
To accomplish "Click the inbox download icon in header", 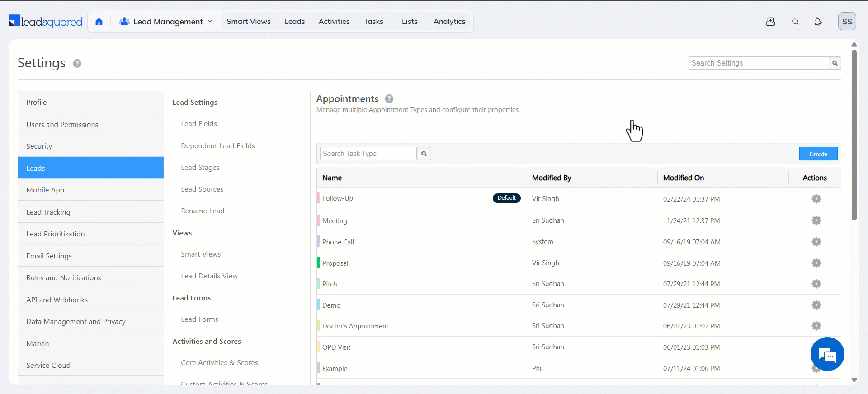I will point(771,22).
